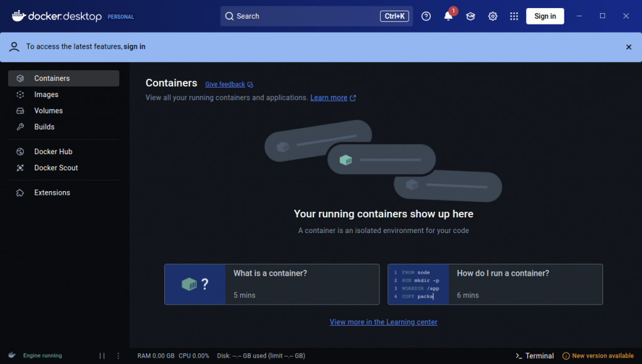
Task: Open the help question mark icon
Action: 426,16
